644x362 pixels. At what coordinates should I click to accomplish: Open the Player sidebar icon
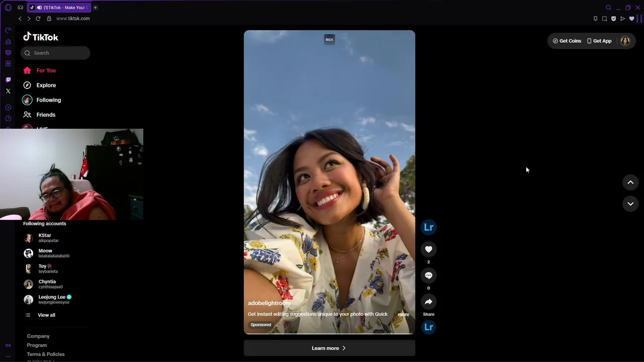(8, 108)
